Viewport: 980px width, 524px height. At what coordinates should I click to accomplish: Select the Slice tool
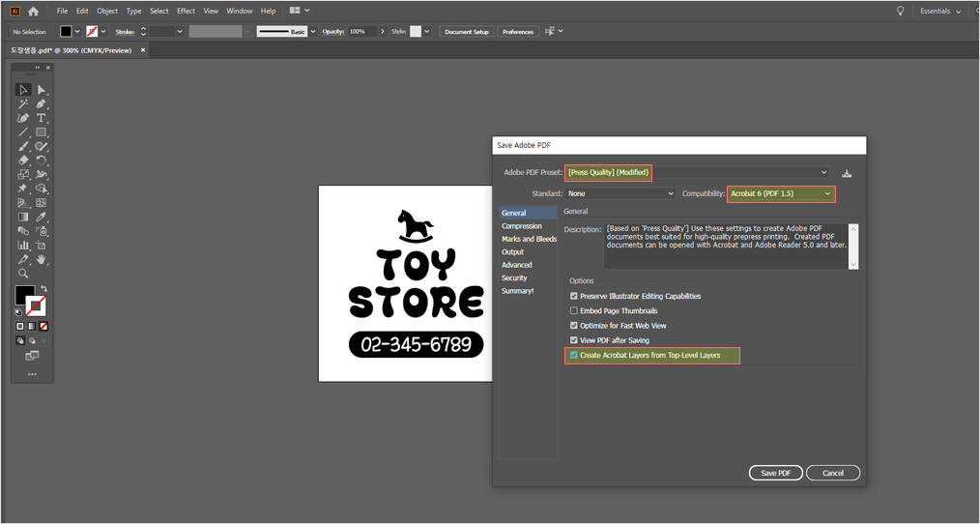23,259
